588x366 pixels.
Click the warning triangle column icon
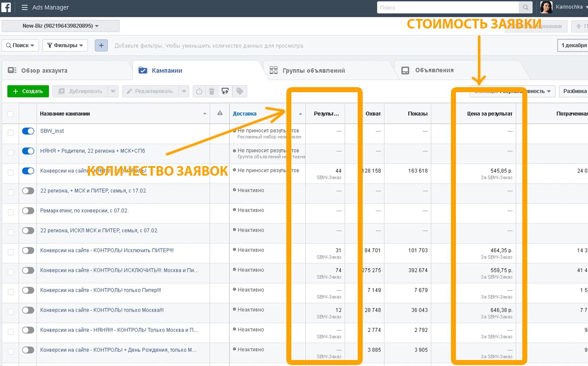(x=220, y=113)
